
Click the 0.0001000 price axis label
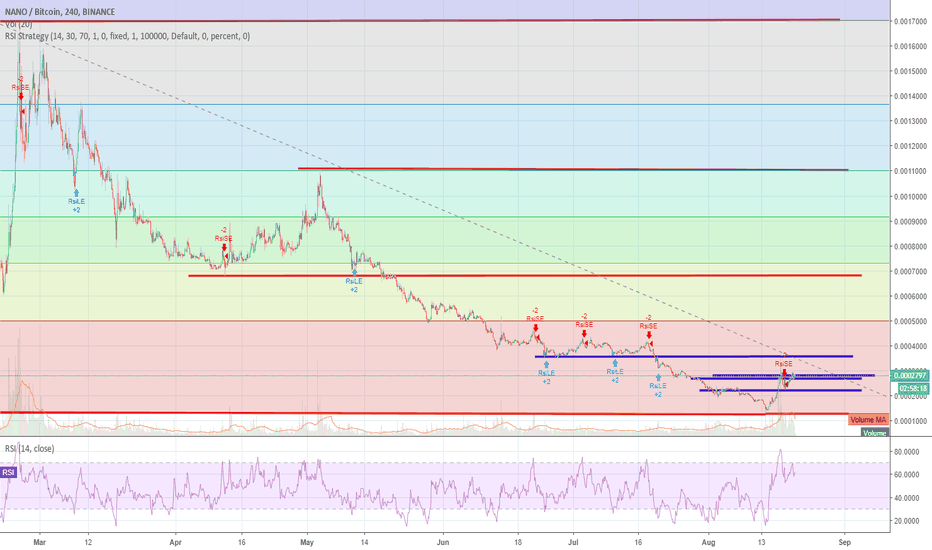pyautogui.click(x=911, y=422)
